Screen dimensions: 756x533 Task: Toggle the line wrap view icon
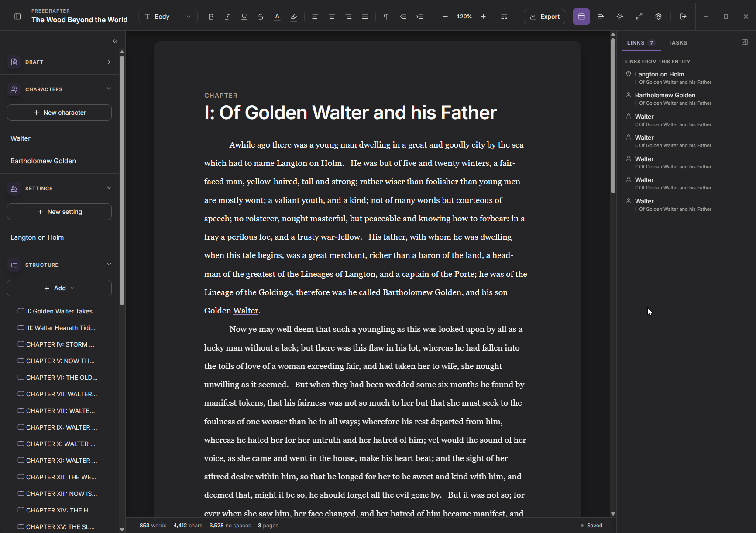(601, 17)
